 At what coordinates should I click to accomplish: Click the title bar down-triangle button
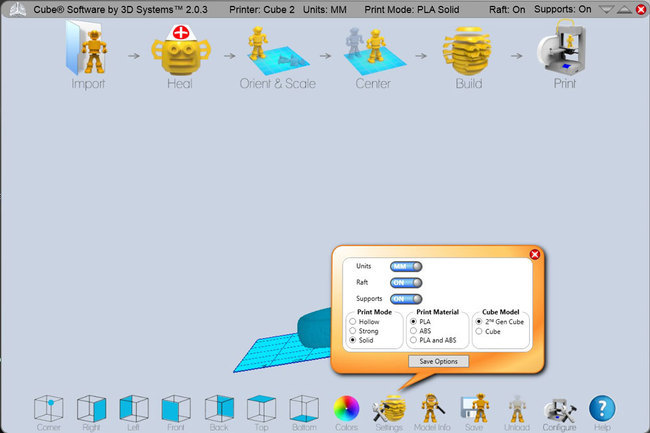(x=606, y=9)
